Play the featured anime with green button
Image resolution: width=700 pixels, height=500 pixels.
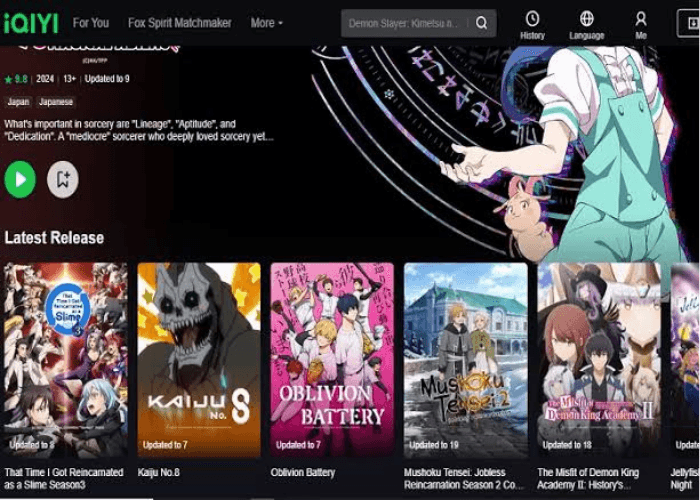(x=20, y=179)
